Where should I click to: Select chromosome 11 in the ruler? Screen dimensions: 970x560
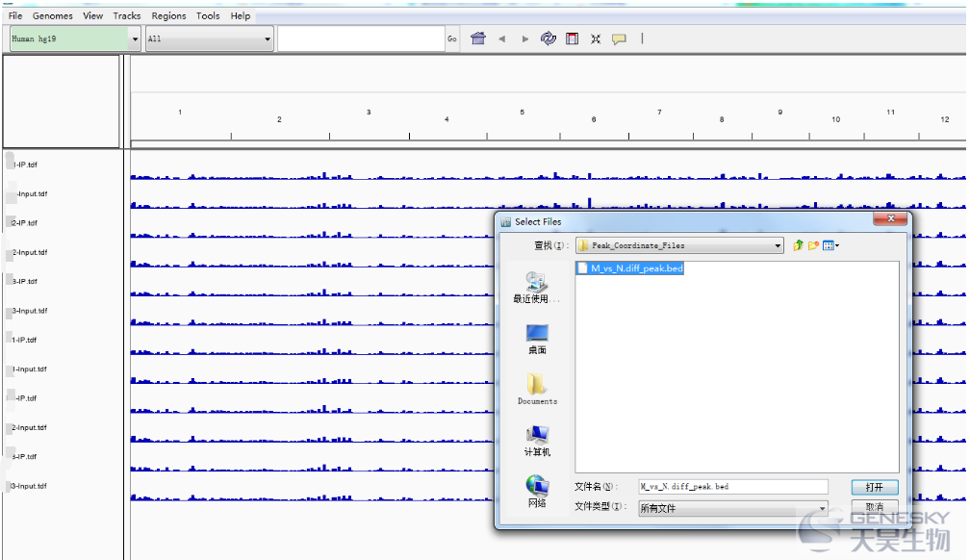(x=891, y=113)
